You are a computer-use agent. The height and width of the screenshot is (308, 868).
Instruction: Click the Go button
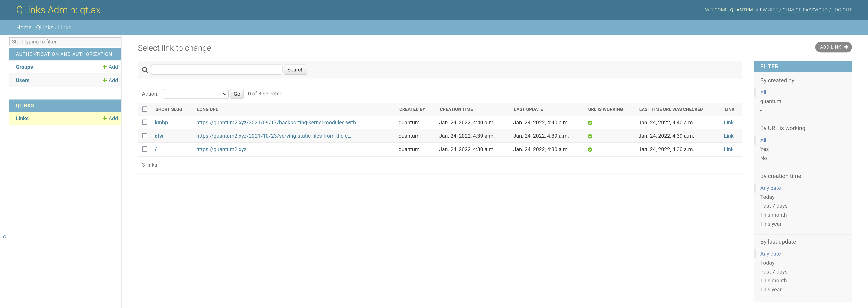[x=237, y=94]
